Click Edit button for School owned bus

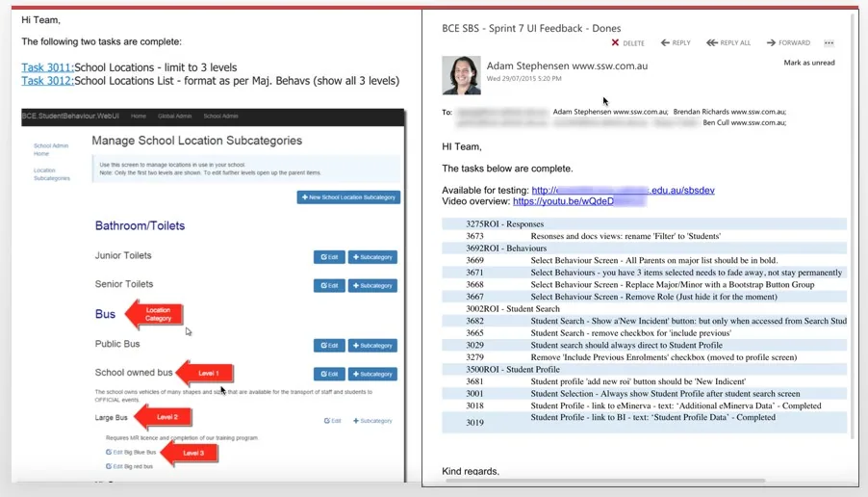click(329, 374)
